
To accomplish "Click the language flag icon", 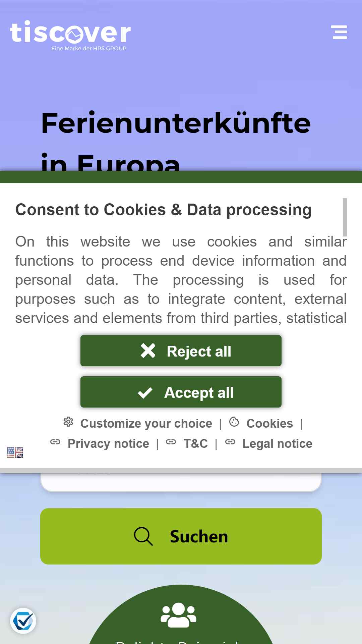I will point(15,452).
